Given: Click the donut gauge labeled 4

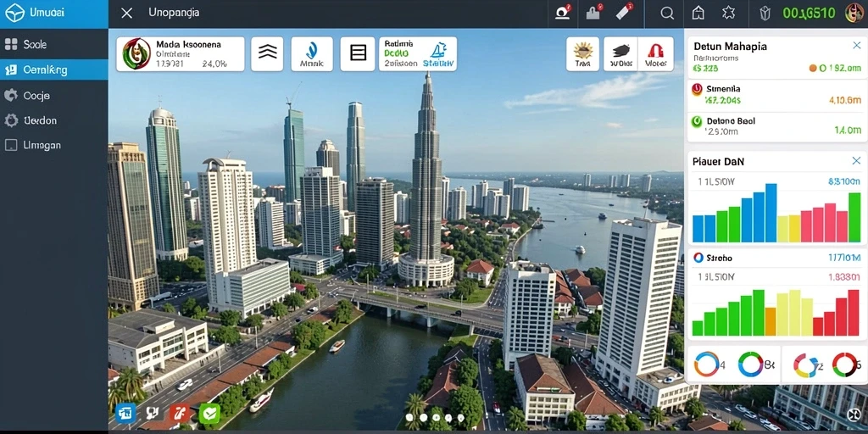Looking at the screenshot, I should click(x=706, y=364).
